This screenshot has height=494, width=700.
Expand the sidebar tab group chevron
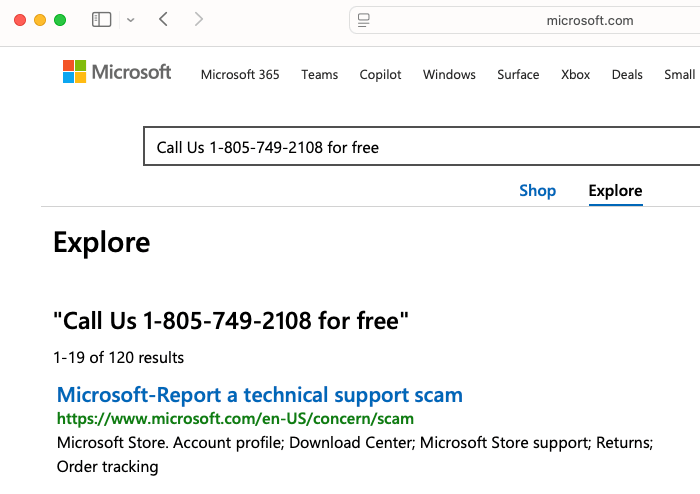point(130,20)
